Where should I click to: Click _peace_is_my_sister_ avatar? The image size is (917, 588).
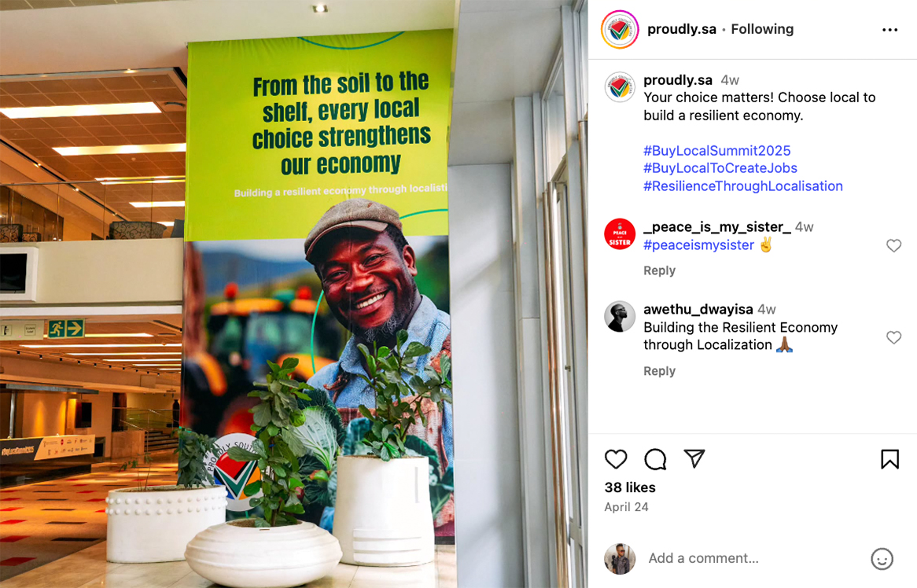pos(620,233)
